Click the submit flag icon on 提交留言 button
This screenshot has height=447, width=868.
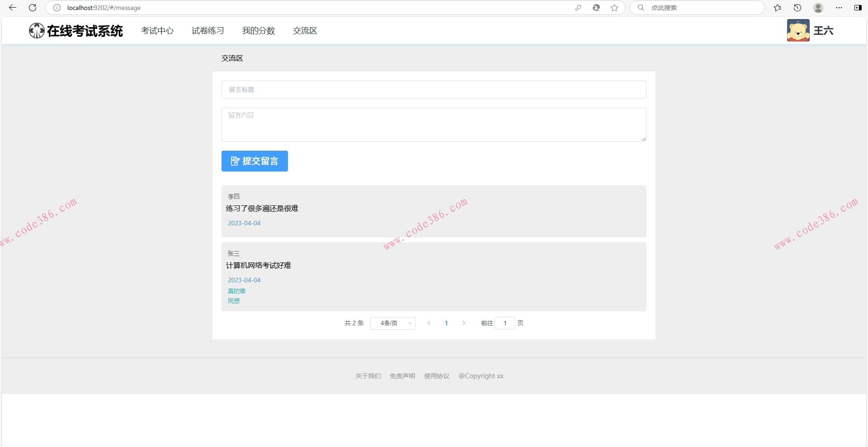(235, 161)
